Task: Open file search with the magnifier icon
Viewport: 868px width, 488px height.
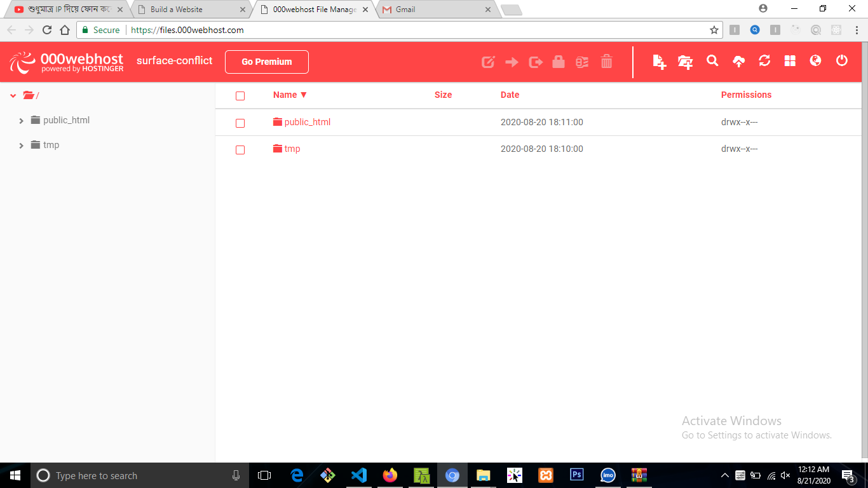Action: click(x=712, y=61)
